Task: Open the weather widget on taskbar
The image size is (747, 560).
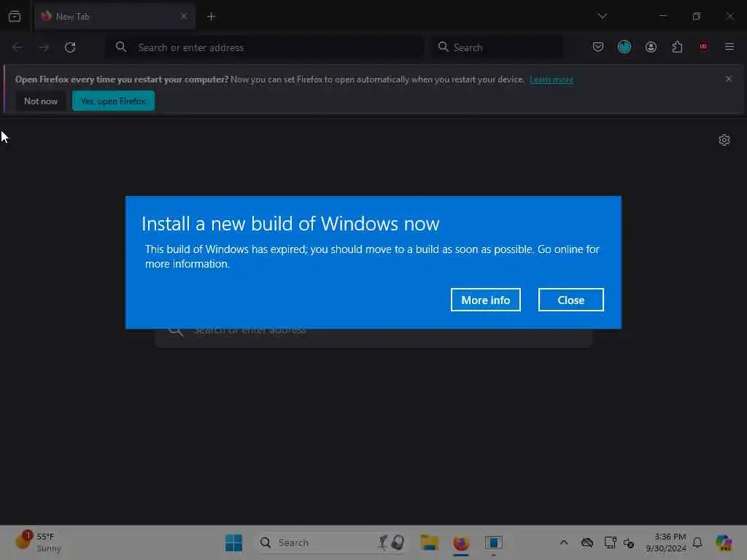Action: coord(39,542)
